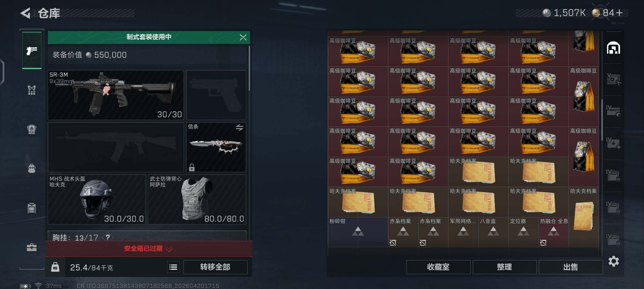The width and height of the screenshot is (644, 289).
Task: Expand the 安全箱已过期 red banner
Action: click(x=148, y=249)
